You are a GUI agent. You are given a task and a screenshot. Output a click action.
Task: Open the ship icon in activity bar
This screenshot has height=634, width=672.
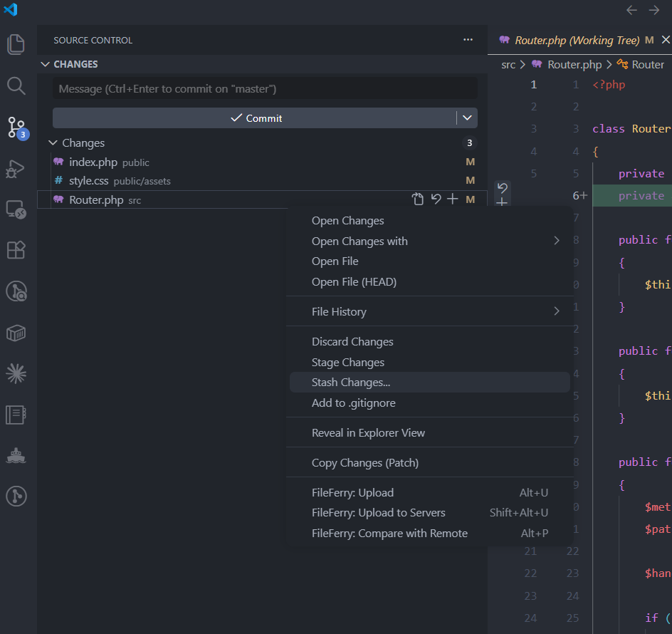click(16, 455)
